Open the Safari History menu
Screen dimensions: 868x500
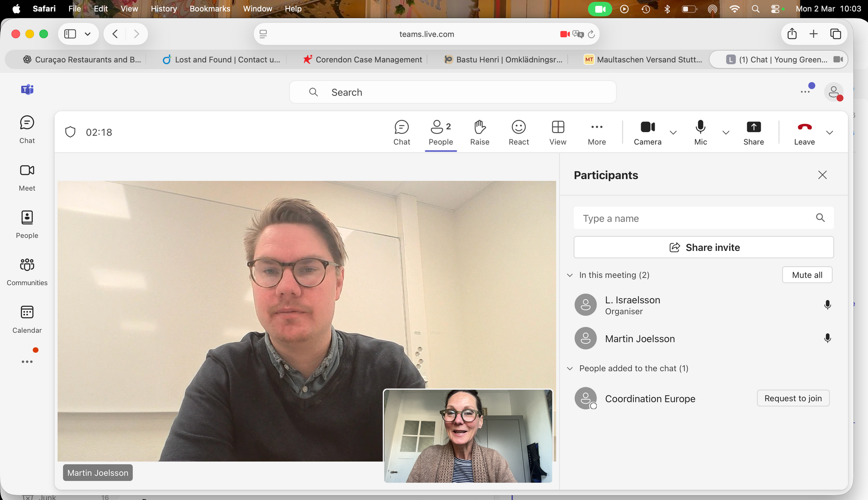coord(164,9)
